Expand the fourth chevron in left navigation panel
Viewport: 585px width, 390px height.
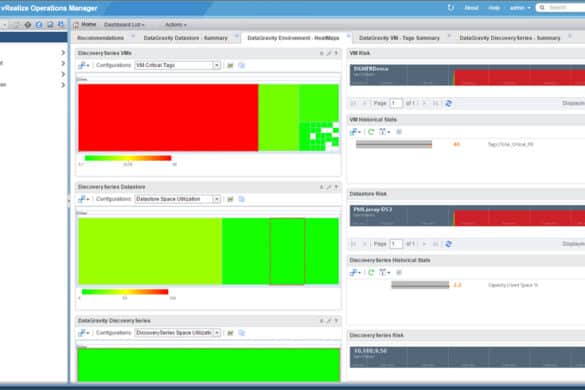[63, 85]
